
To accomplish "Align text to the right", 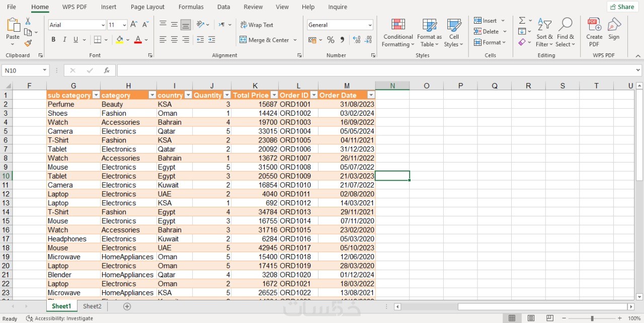I will point(186,40).
